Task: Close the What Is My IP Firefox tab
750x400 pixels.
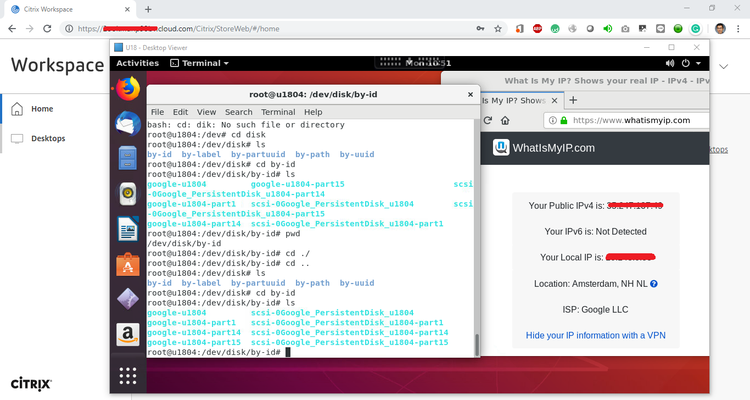Action: [x=554, y=100]
